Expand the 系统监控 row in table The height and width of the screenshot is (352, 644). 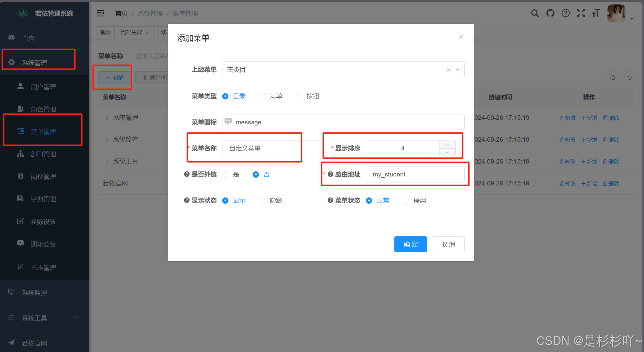pos(107,140)
